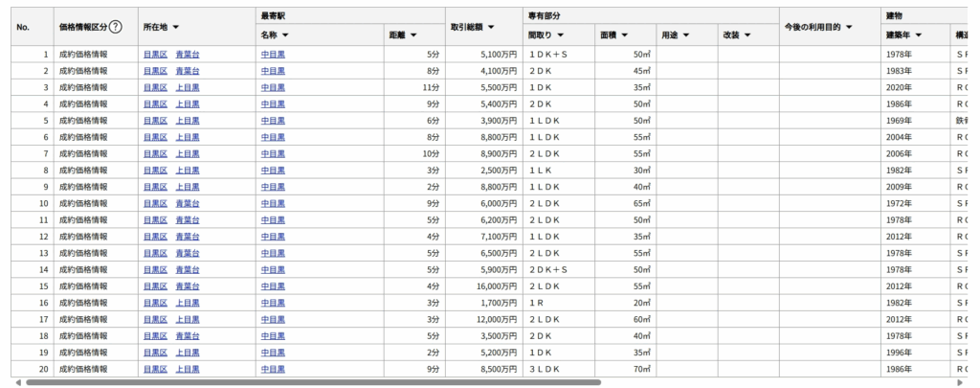This screenshot has width=980, height=388.
Task: Click the right arrow of horizontal scrollbar
Action: pyautogui.click(x=959, y=381)
